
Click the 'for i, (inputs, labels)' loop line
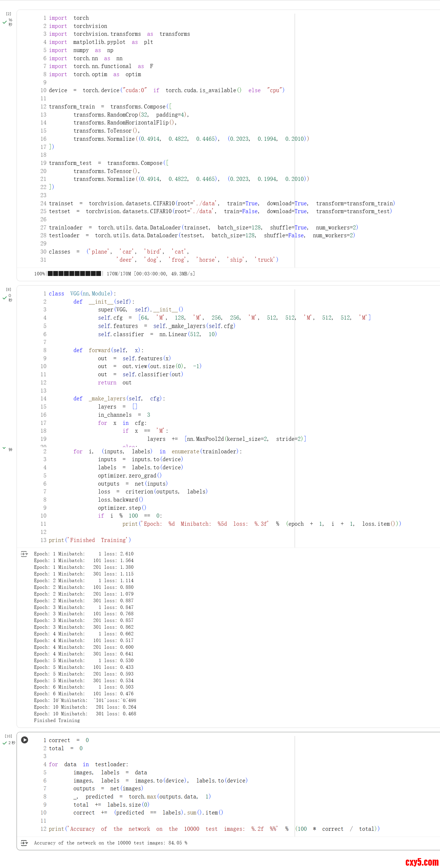[158, 451]
